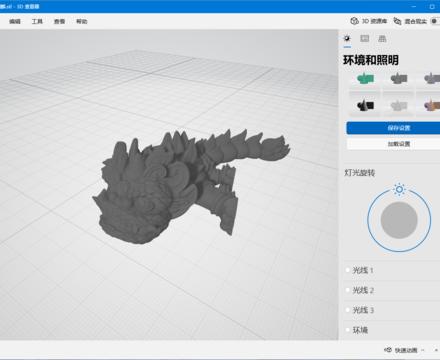Choose the brown-orange lighting theme thumbnail
440x360 pixels.
[432, 106]
